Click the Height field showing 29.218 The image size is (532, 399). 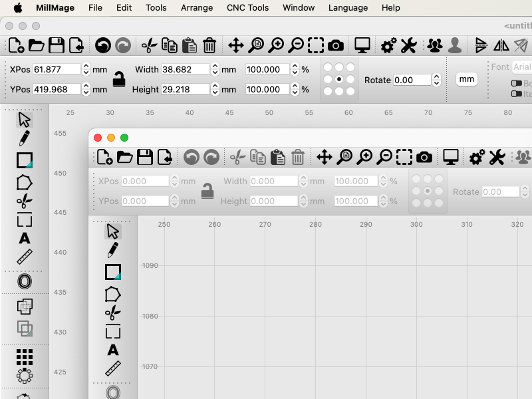point(185,89)
